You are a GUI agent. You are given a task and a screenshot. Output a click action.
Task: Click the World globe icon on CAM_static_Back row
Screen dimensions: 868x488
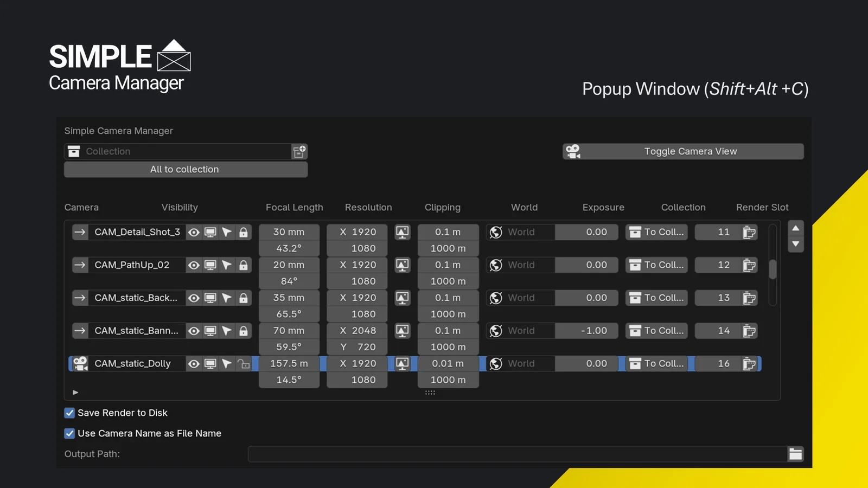(495, 298)
